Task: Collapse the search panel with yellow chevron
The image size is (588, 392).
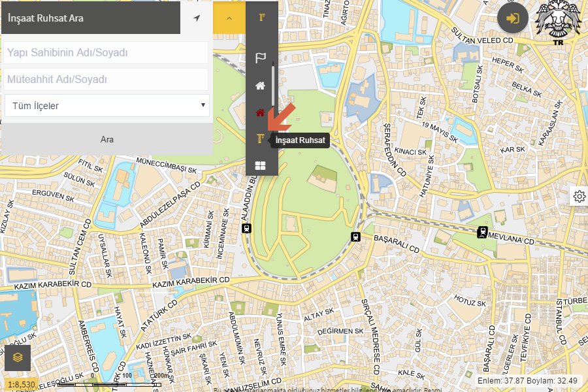Action: point(229,18)
